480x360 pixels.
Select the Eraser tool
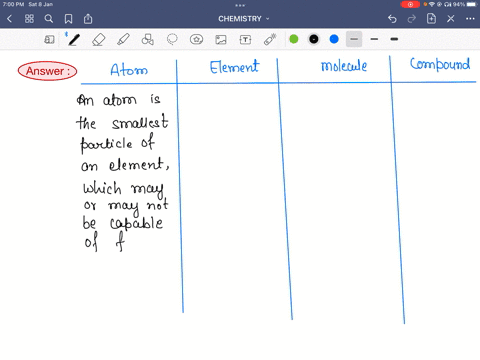click(x=98, y=40)
